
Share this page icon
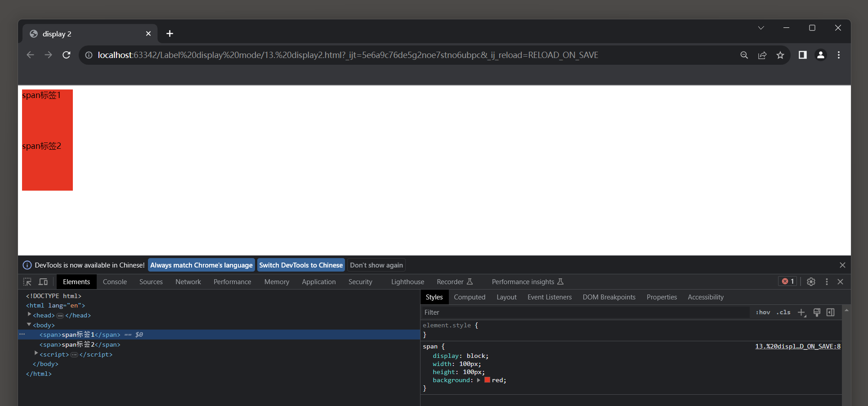point(762,55)
